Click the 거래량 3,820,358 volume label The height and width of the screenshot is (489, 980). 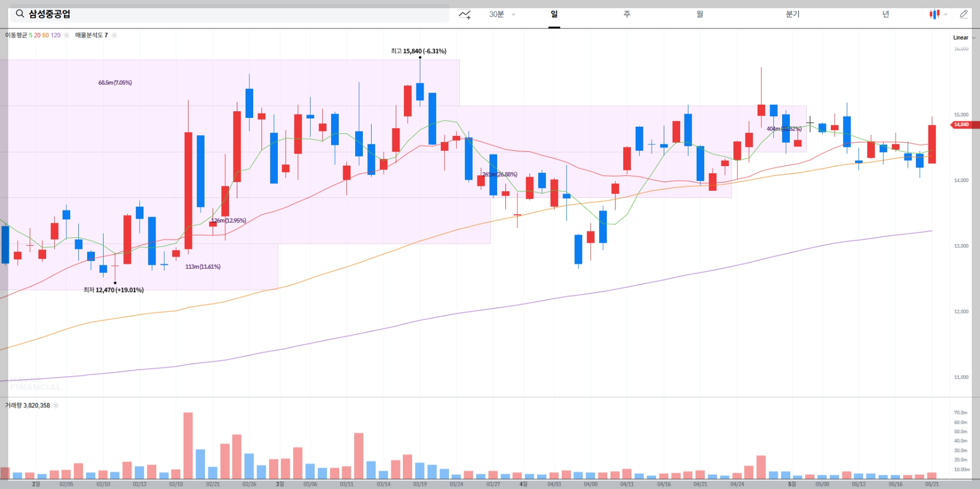[x=27, y=406]
